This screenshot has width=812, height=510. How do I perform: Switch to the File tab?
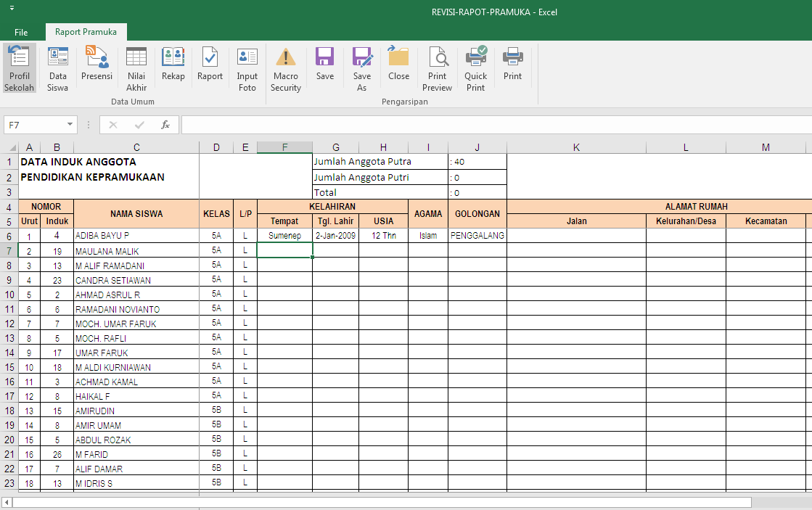[x=21, y=32]
